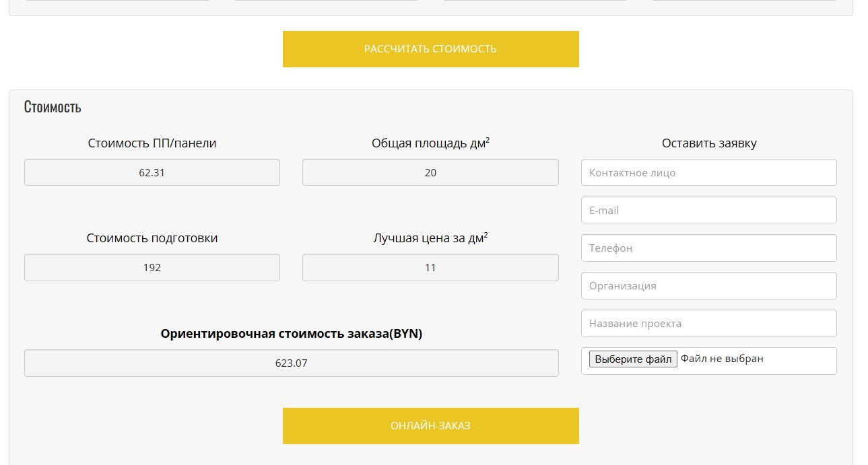Click the Организация text field
Screen dimensions: 868x465
708,286
